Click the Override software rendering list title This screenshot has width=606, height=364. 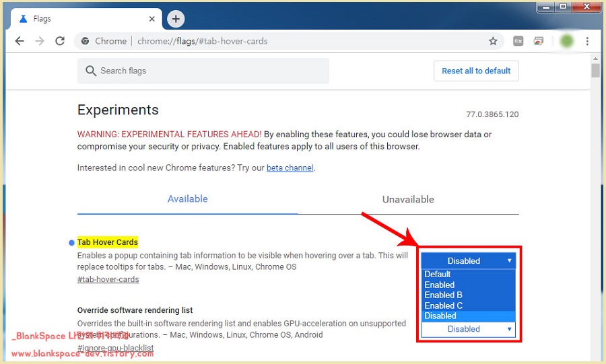pos(135,310)
